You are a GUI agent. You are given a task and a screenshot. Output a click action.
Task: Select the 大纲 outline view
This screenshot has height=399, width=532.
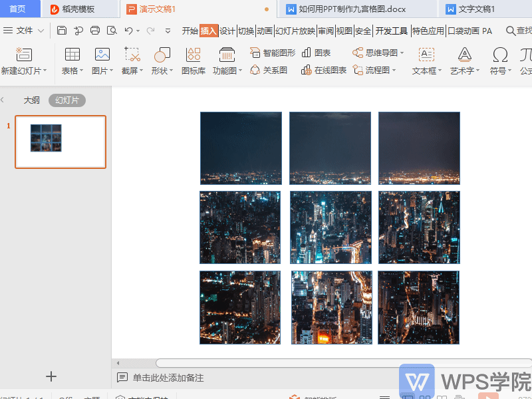coord(31,100)
